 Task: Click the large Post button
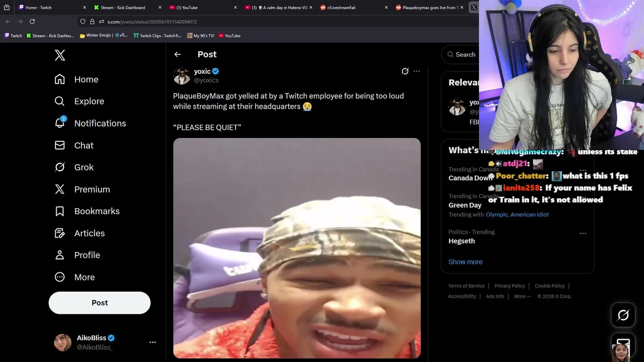100,303
